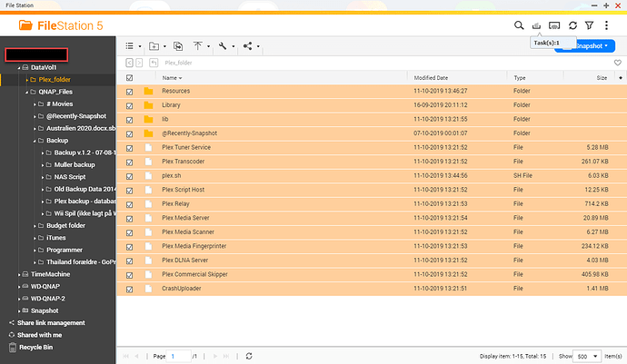Select the WD-QNAP volume in the sidebar
This screenshot has width=627, height=364.
[45, 287]
